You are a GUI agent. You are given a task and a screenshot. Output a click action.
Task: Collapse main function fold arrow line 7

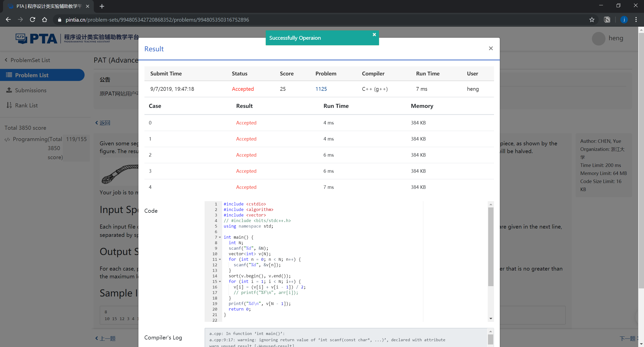click(220, 237)
